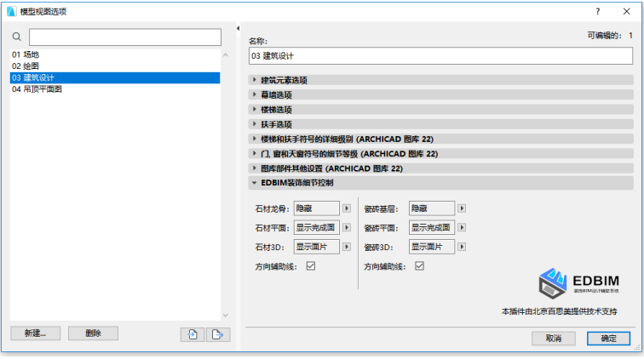This screenshot has height=359, width=644.
Task: Close the 模型视图选项 dialog
Action: coord(626,12)
